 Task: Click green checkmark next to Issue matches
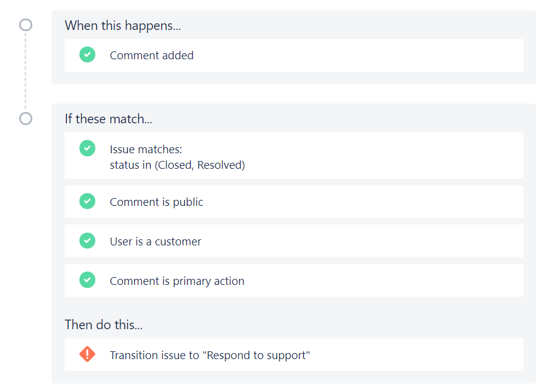[x=87, y=148]
